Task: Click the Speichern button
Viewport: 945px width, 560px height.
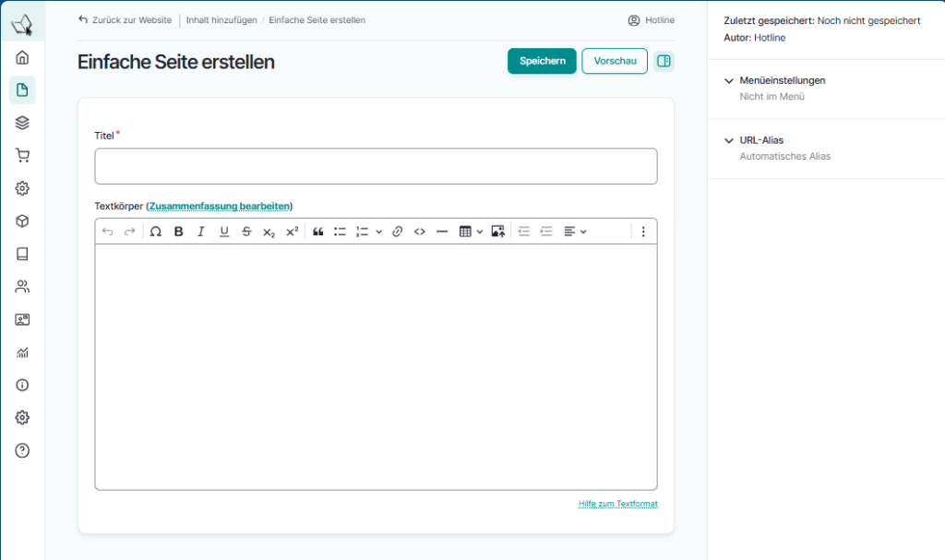Action: click(x=542, y=61)
